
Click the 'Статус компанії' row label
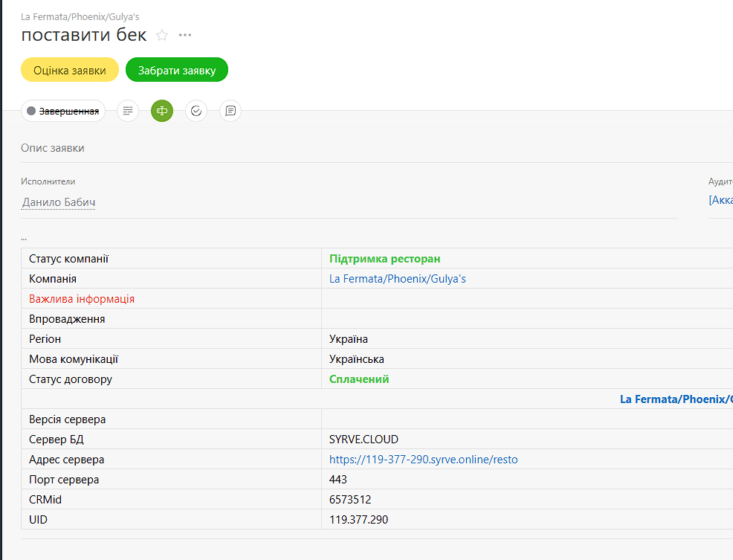68,259
